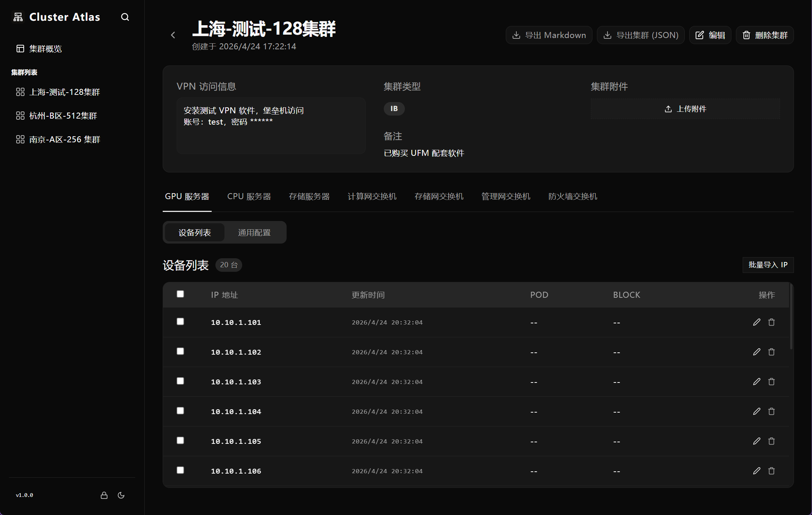This screenshot has width=812, height=515.
Task: Switch to the CPU 服务器 tab
Action: pos(249,196)
